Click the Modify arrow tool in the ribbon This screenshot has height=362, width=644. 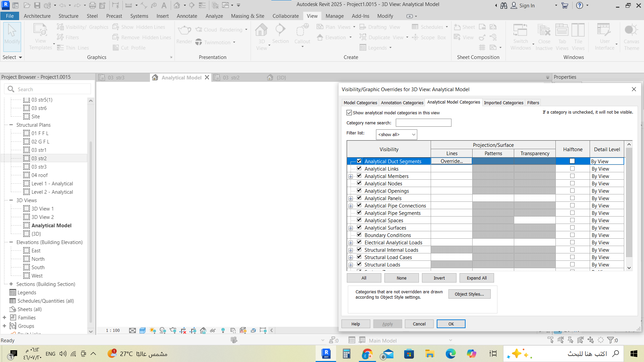(12, 36)
